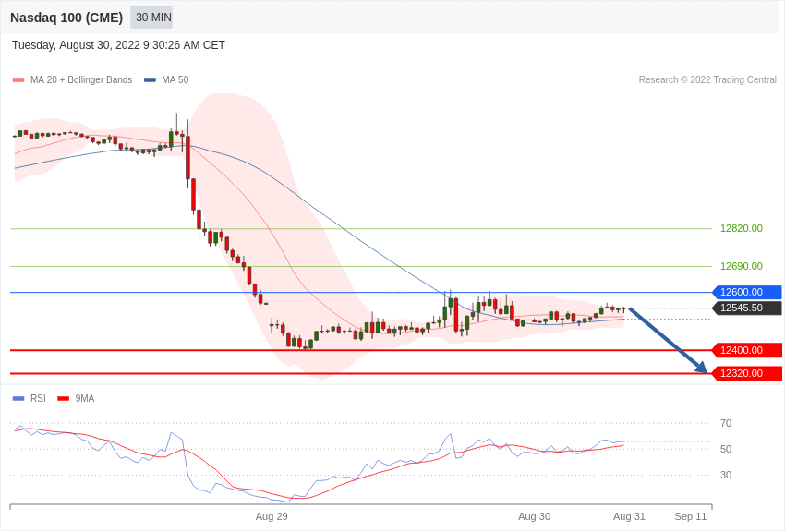
Task: Click the MA 20 + Bollinger Bands legend label
Action: click(x=81, y=80)
